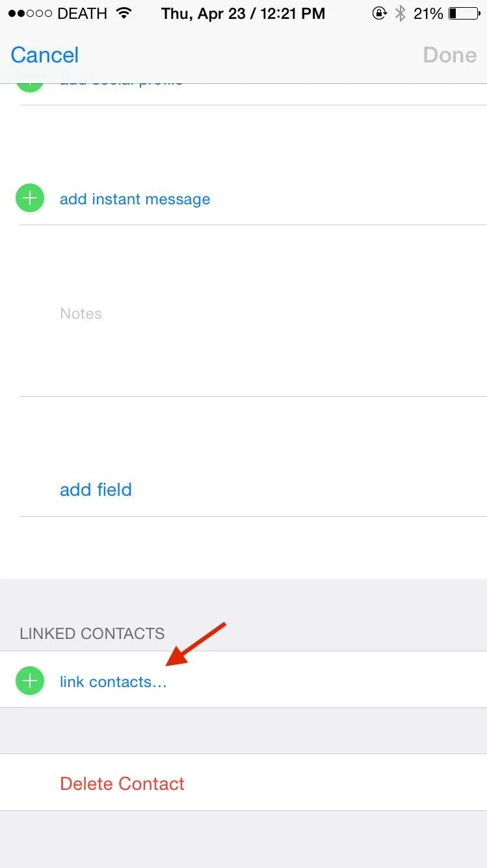Tap the Wi-Fi icon in status bar
The image size is (487, 868).
click(x=122, y=13)
